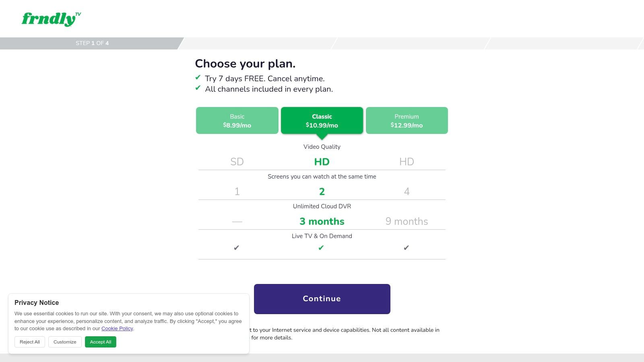Click the third step progress segment

pyautogui.click(x=411, y=43)
